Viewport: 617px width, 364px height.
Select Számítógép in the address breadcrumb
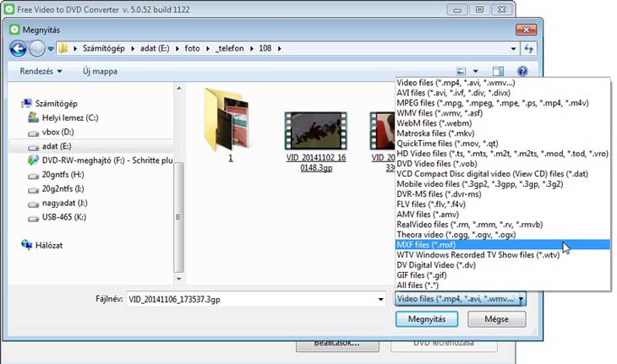click(103, 48)
